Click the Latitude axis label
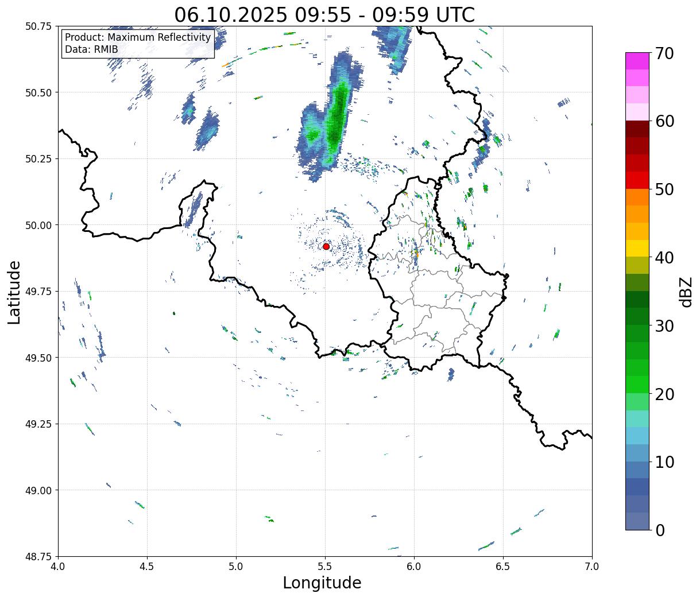 [x=14, y=292]
